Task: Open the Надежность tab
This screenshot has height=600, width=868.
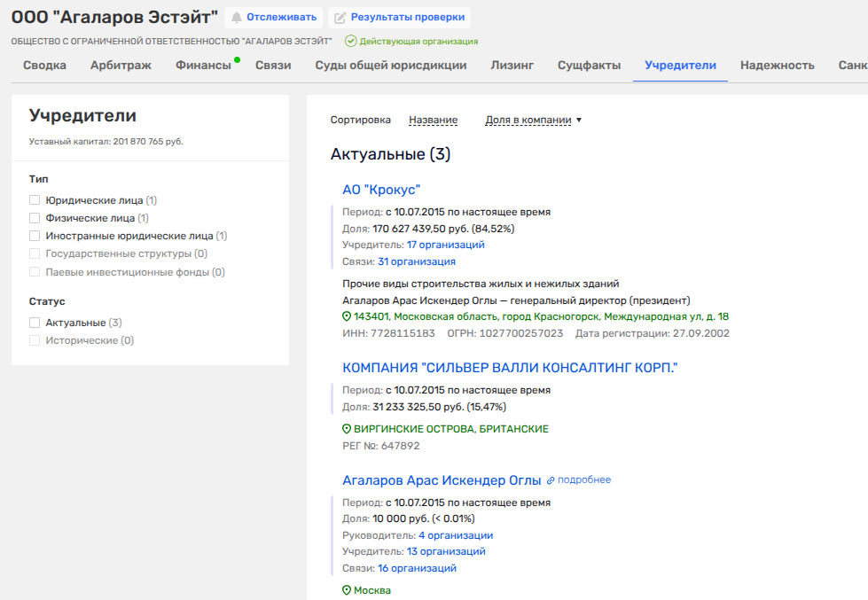Action: [778, 66]
